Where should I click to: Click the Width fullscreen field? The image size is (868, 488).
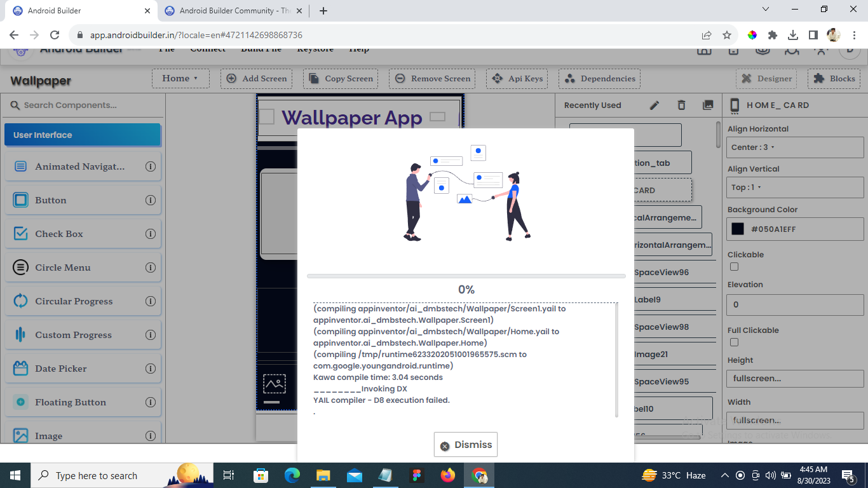pos(795,420)
